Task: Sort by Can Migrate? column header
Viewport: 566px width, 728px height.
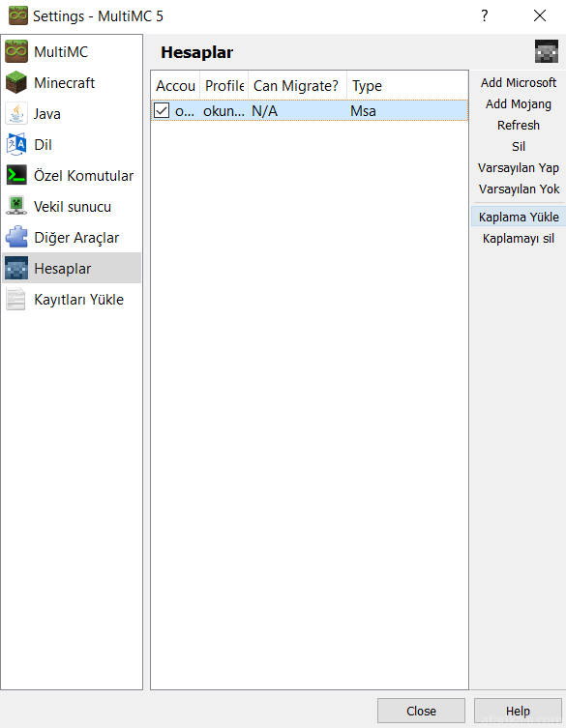Action: 297,85
